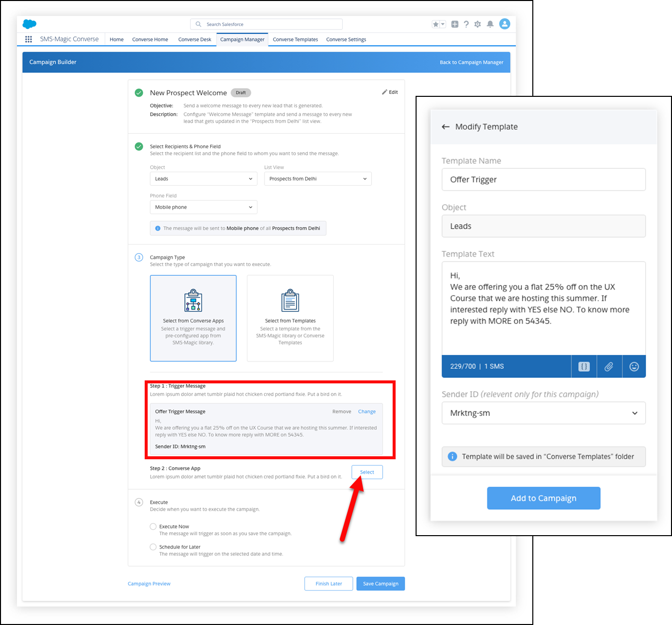Click the Save Campaign button
The image size is (672, 625).
pyautogui.click(x=381, y=584)
